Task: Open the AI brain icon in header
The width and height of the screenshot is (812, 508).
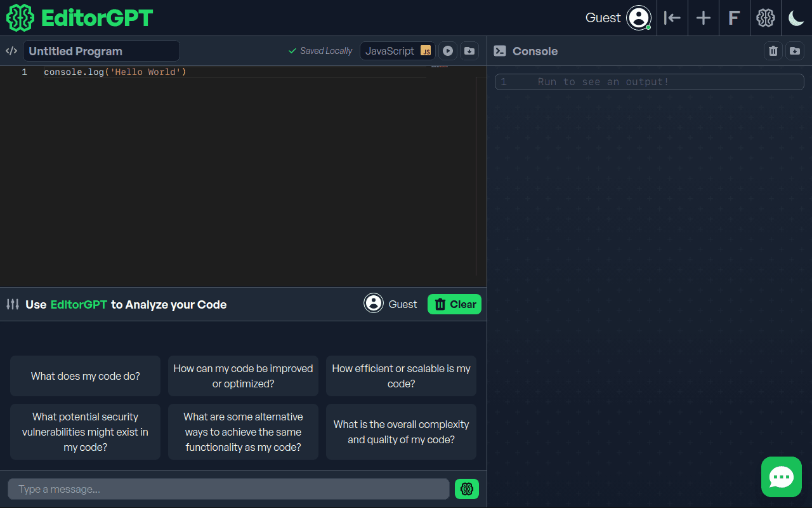Action: tap(766, 18)
